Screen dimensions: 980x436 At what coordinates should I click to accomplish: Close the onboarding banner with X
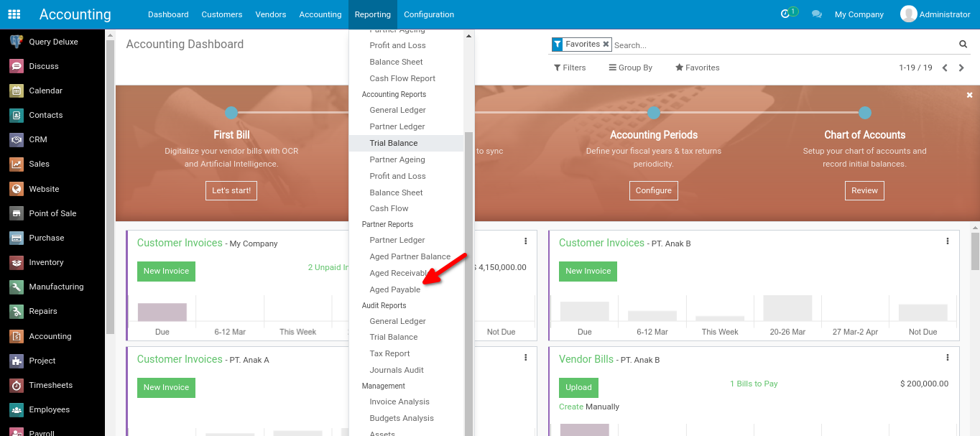click(x=969, y=95)
